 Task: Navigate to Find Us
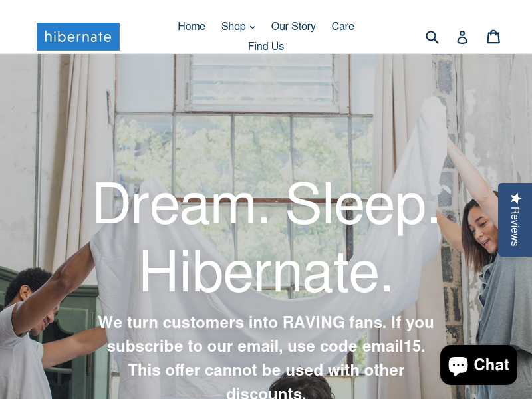(x=266, y=46)
